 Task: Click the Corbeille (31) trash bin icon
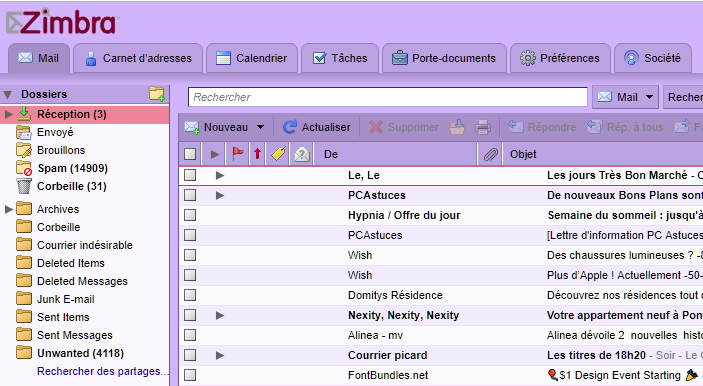24,186
